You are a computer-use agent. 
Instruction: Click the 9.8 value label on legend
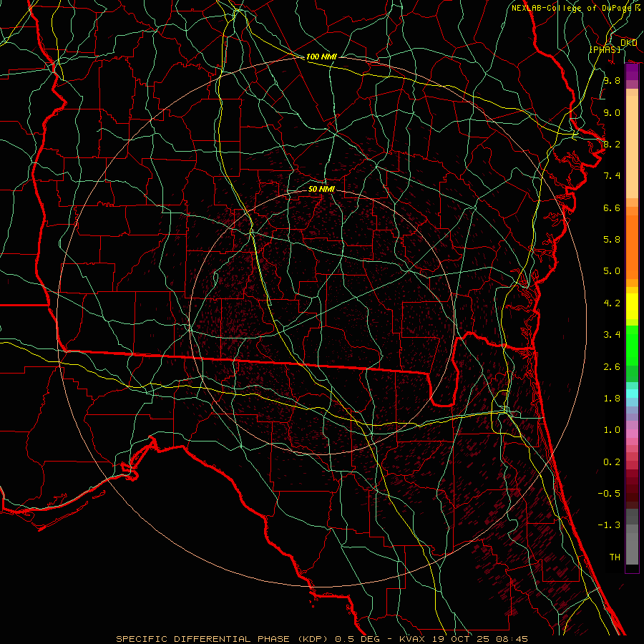tap(611, 81)
